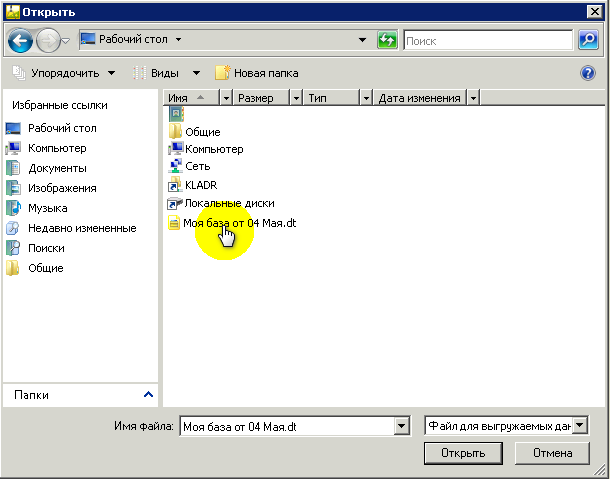Viewport: 610px width, 479px height.
Task: Select the unnamed user profile folder icon
Action: [176, 114]
